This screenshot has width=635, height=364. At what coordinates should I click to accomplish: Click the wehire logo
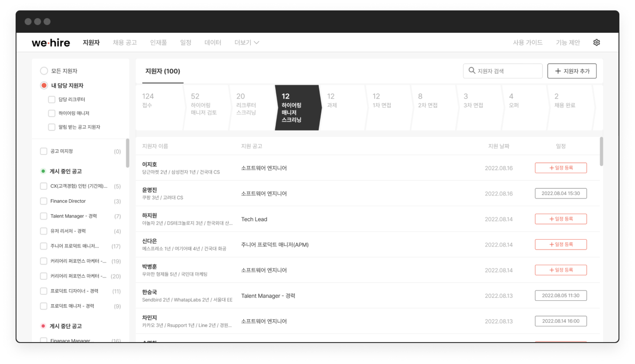coord(51,43)
